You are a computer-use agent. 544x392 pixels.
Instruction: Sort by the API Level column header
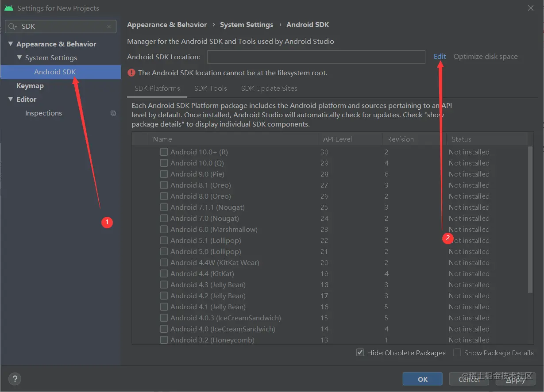click(x=350, y=139)
